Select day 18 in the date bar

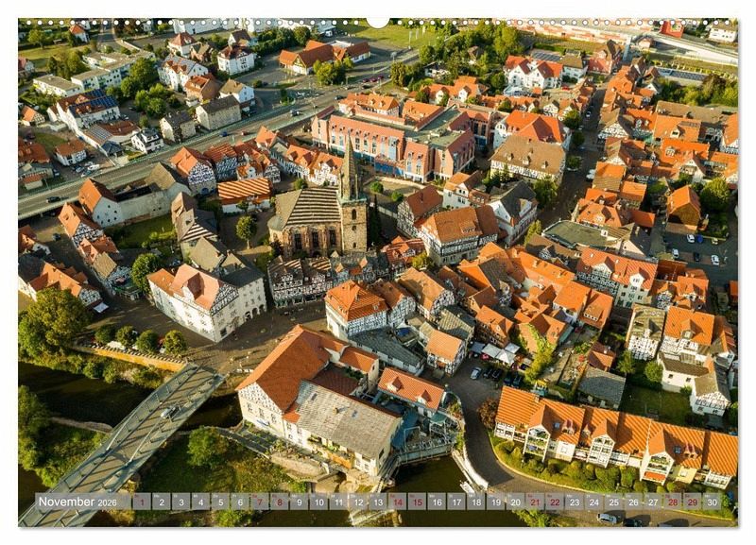tap(476, 502)
